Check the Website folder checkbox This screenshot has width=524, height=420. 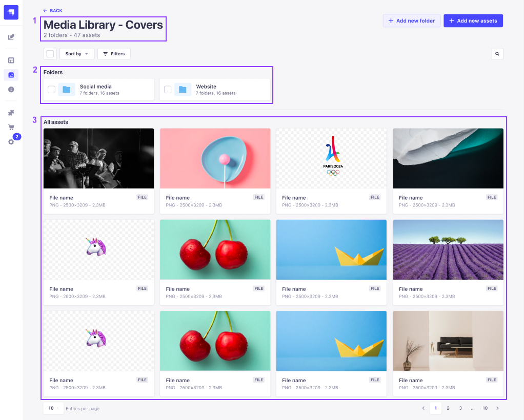[167, 89]
